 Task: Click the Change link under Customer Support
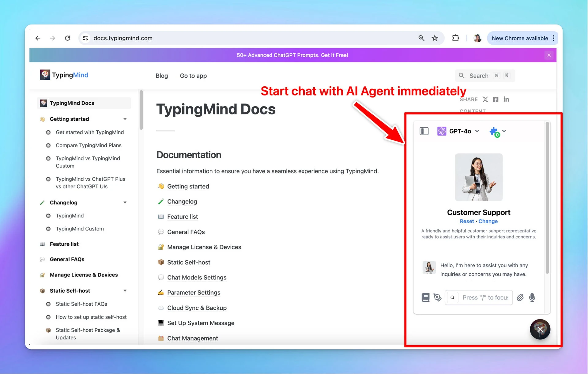[x=488, y=221]
